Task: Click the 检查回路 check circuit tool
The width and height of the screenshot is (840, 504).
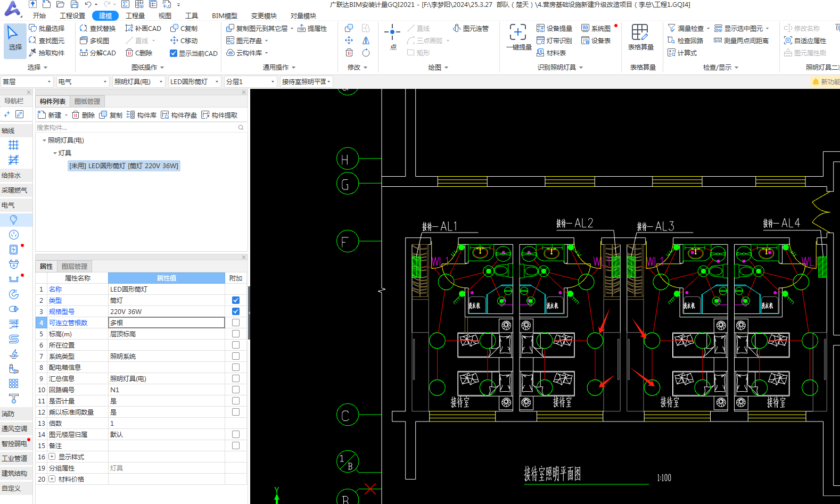Action: tap(685, 40)
